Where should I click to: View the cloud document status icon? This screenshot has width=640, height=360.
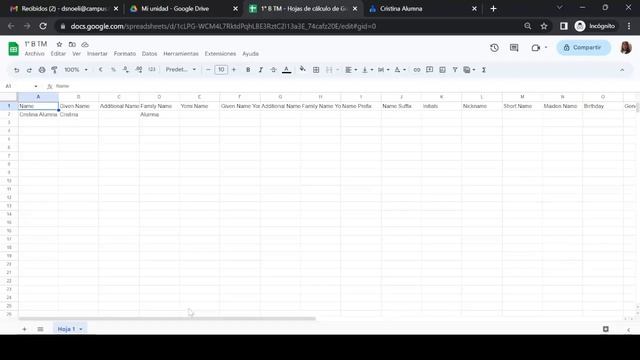click(85, 44)
